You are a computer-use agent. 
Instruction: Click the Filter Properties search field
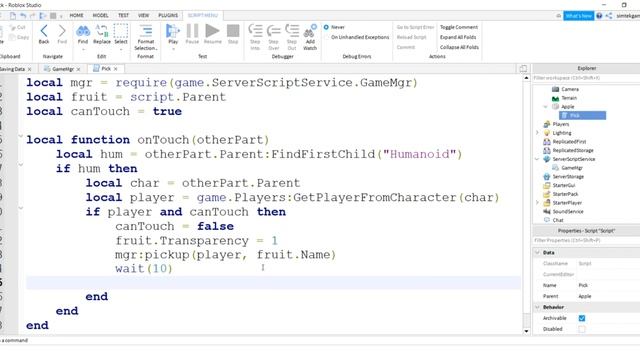[x=586, y=240]
